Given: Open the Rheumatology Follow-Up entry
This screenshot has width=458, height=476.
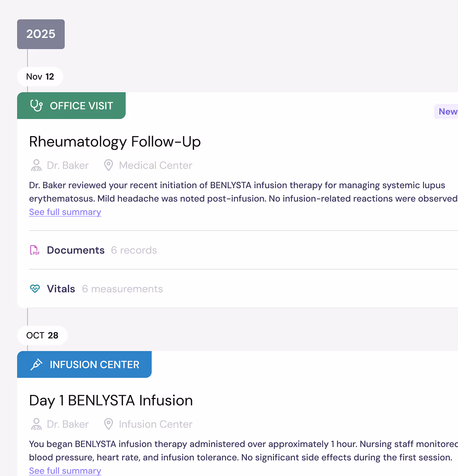Looking at the screenshot, I should pos(115,142).
